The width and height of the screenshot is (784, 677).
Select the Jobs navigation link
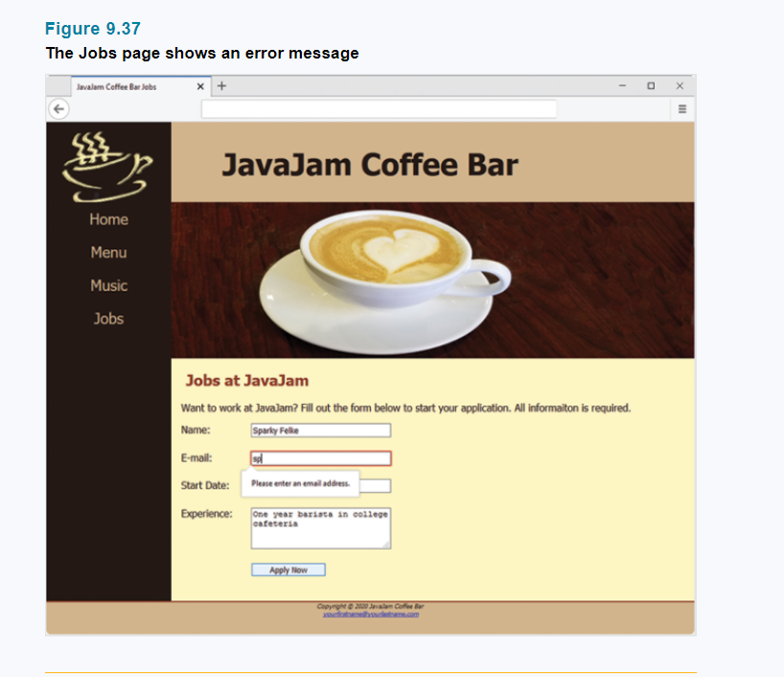[x=108, y=318]
